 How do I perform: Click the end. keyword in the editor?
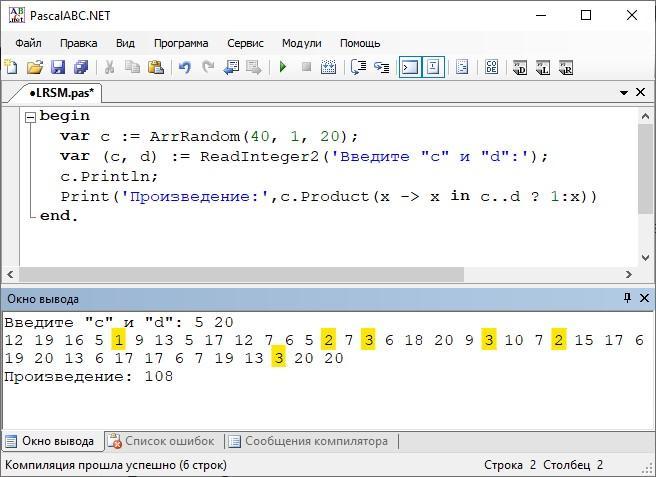(x=59, y=216)
